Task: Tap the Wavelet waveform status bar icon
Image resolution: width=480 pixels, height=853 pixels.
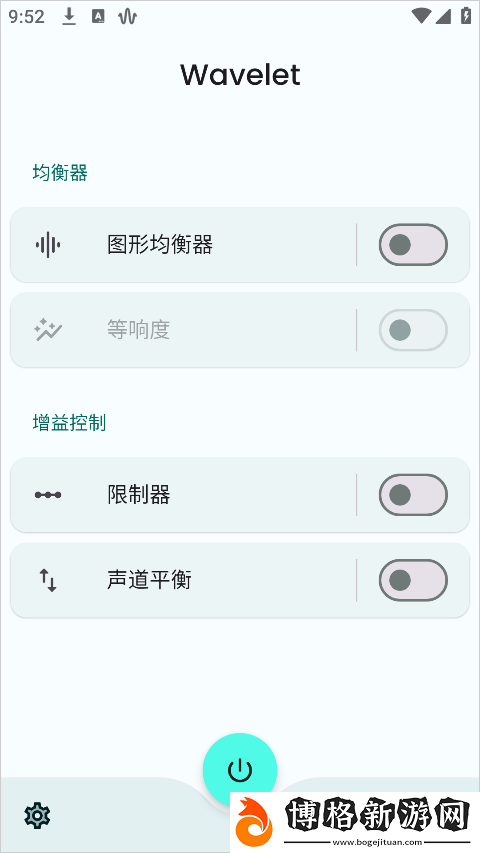Action: click(x=127, y=17)
